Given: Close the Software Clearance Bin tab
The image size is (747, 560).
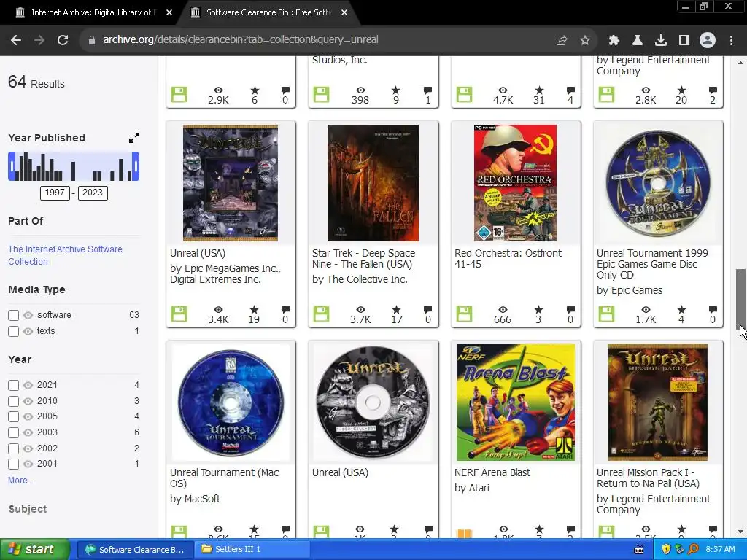Looking at the screenshot, I should (x=344, y=12).
